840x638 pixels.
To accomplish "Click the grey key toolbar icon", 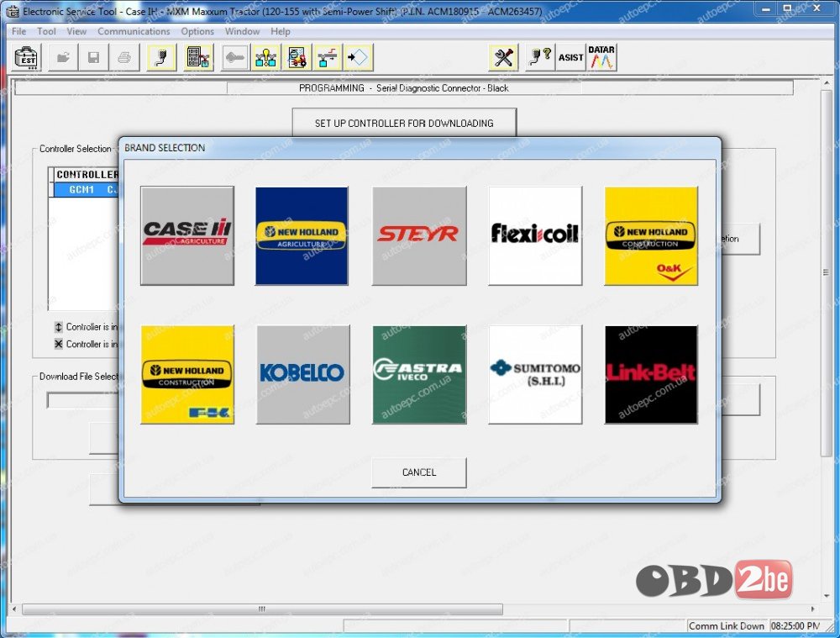I will pos(234,57).
